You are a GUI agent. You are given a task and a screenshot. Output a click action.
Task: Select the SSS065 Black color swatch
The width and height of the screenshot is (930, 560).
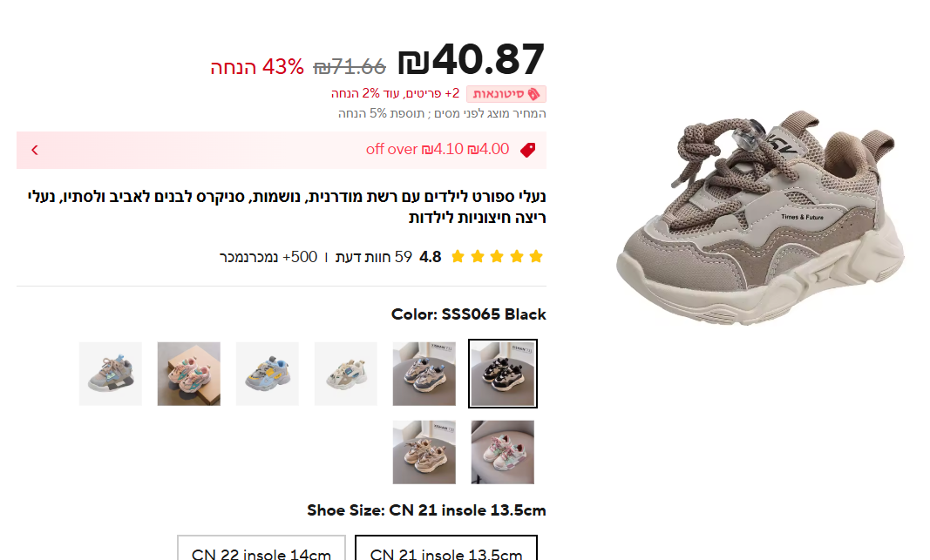click(x=503, y=374)
